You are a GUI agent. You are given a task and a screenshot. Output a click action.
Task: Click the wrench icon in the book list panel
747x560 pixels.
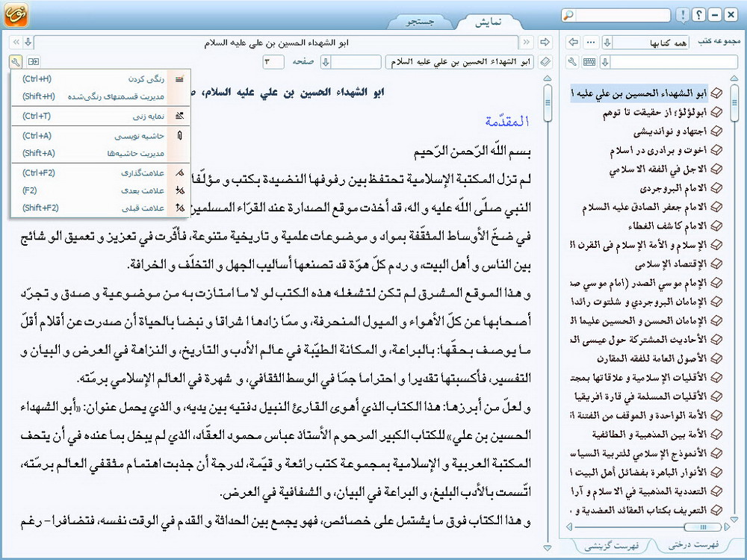573,62
